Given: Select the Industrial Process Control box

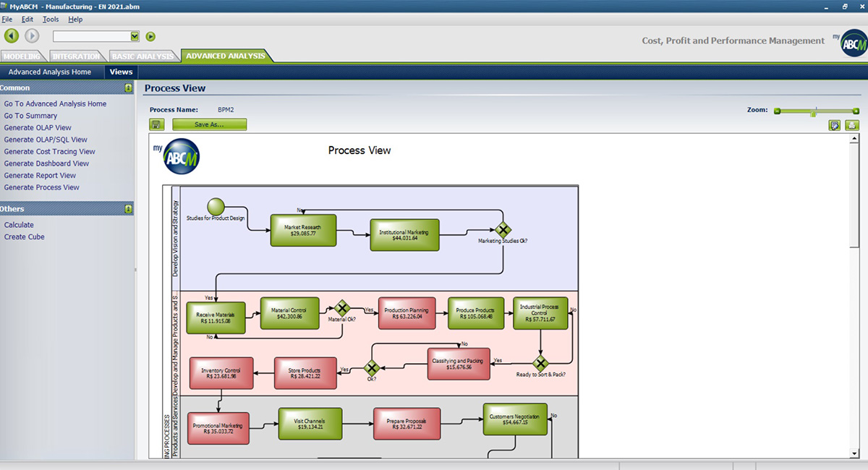Looking at the screenshot, I should pyautogui.click(x=540, y=313).
